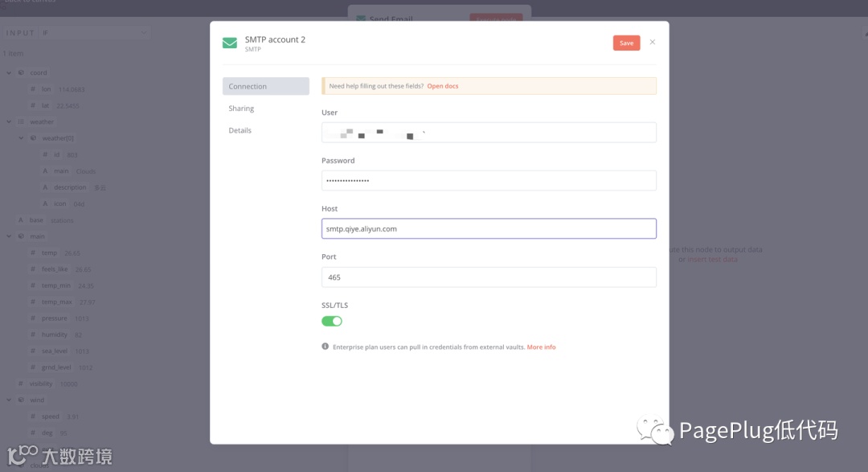Open docs link in help banner
The width and height of the screenshot is (868, 472).
tap(443, 86)
